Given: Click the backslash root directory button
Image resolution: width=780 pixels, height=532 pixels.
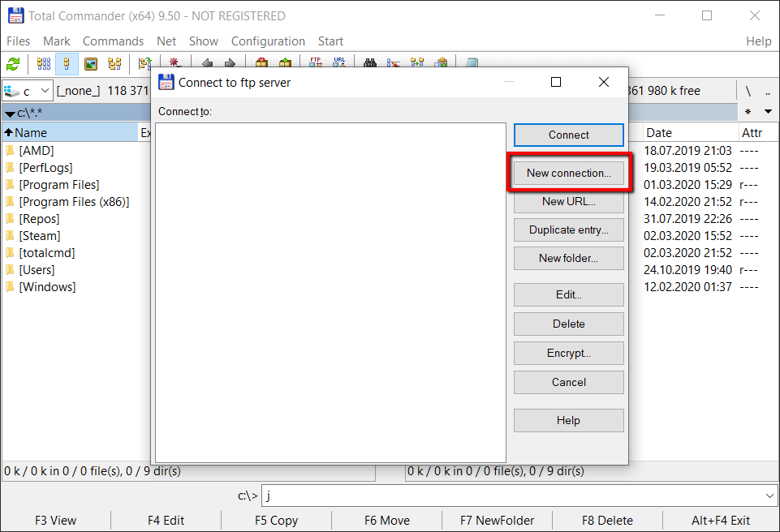Looking at the screenshot, I should coord(748,91).
